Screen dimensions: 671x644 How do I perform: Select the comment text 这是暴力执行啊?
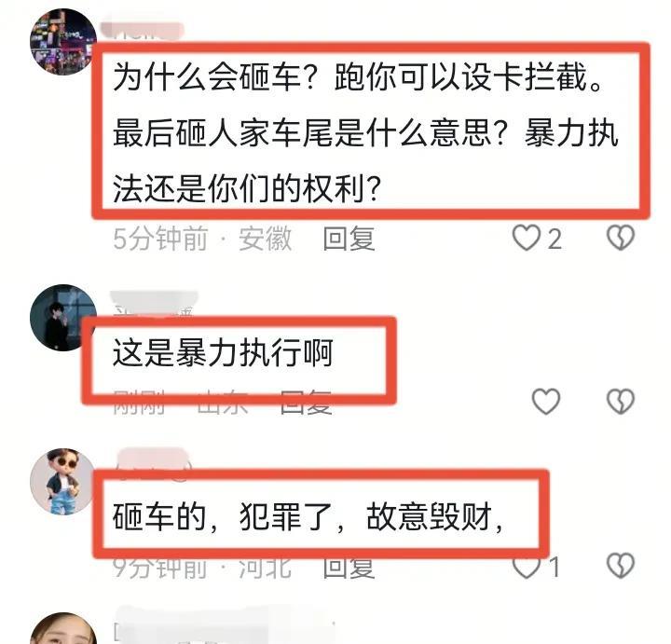223,353
